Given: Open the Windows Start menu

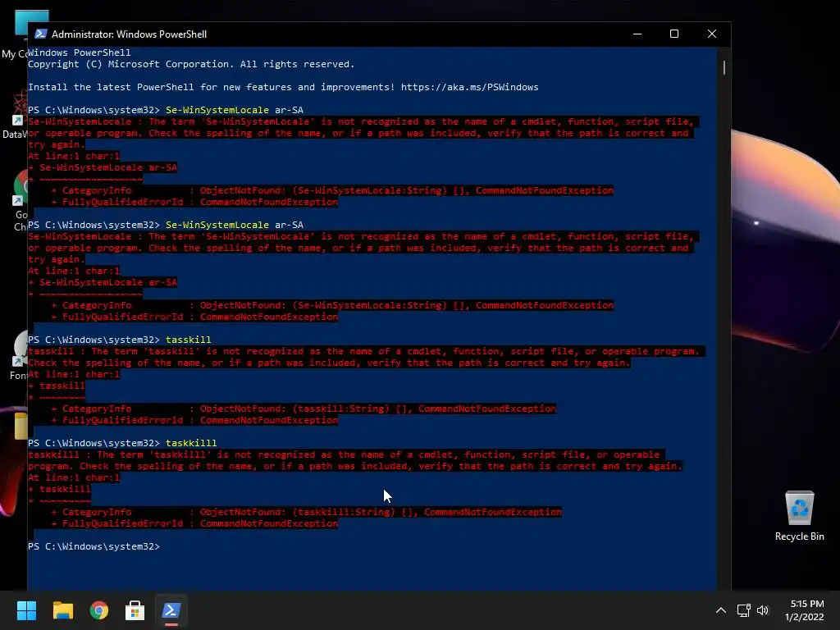Looking at the screenshot, I should 26,610.
